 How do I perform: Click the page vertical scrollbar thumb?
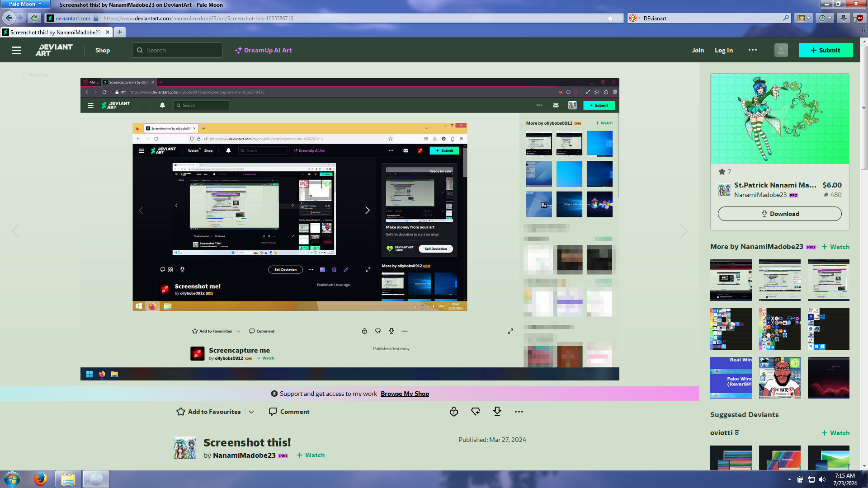pyautogui.click(x=864, y=107)
